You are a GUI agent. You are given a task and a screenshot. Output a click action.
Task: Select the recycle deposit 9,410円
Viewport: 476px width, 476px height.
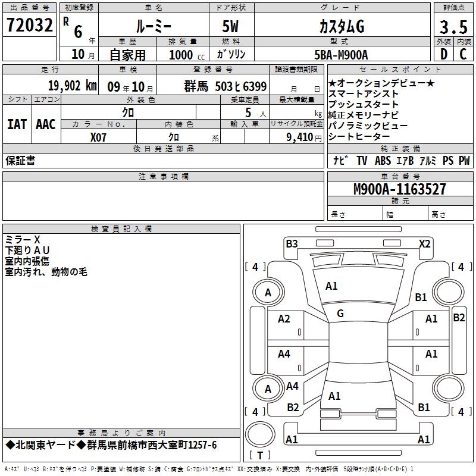pyautogui.click(x=304, y=137)
